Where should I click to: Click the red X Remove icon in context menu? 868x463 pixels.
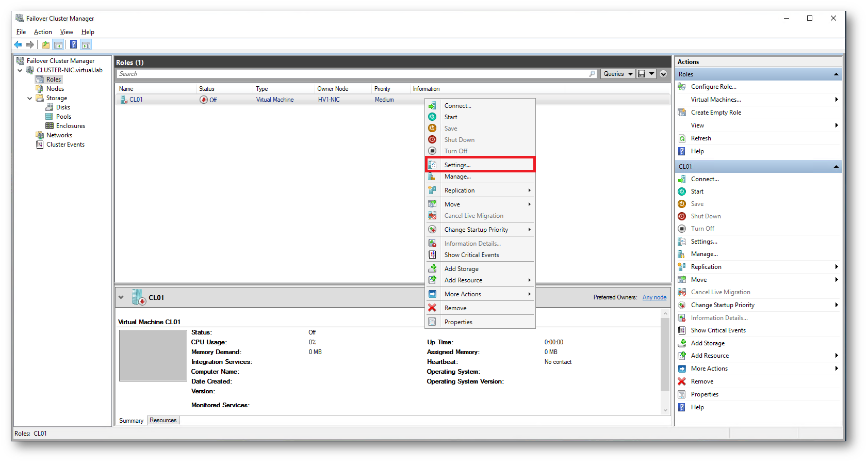tap(432, 308)
